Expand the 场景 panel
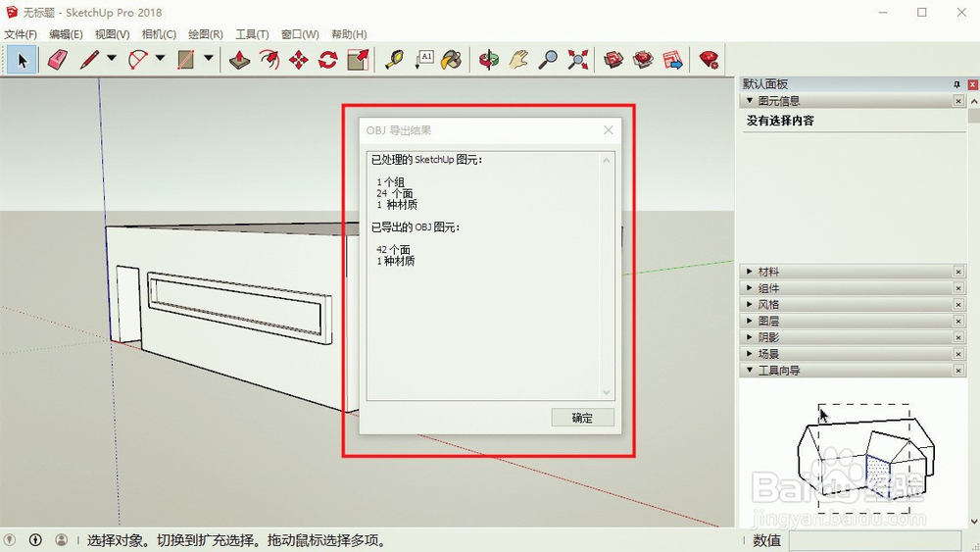The height and width of the screenshot is (552, 980). pos(750,353)
